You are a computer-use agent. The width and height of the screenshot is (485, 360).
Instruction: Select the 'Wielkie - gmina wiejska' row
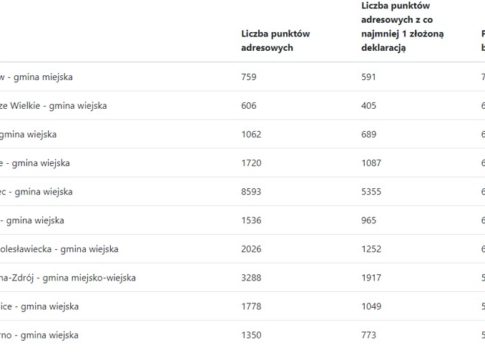coord(242,106)
